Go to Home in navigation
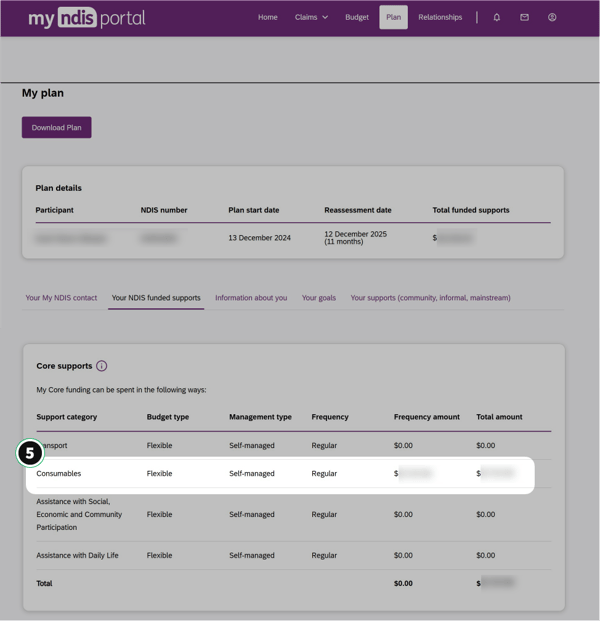Viewport: 600px width, 621px height. pyautogui.click(x=268, y=17)
